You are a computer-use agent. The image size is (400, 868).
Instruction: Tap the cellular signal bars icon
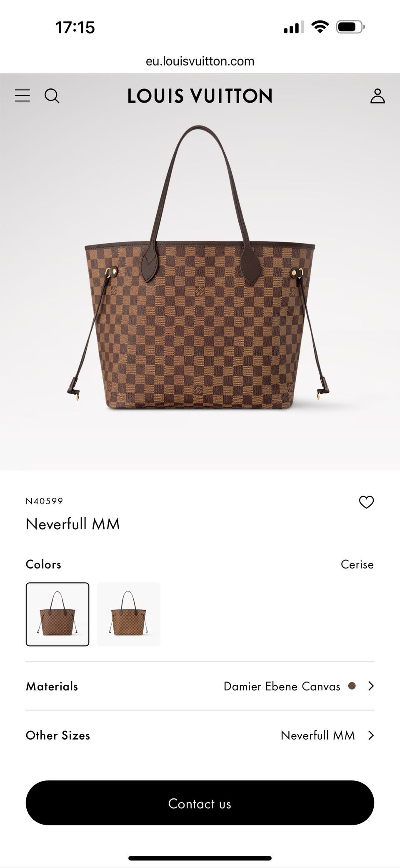(293, 28)
